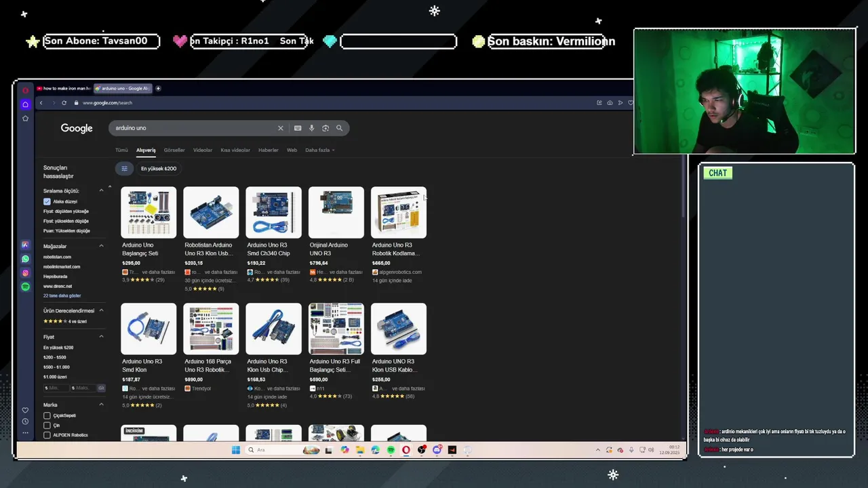Image resolution: width=868 pixels, height=488 pixels.
Task: Start voice search with microphone icon
Action: pyautogui.click(x=312, y=128)
